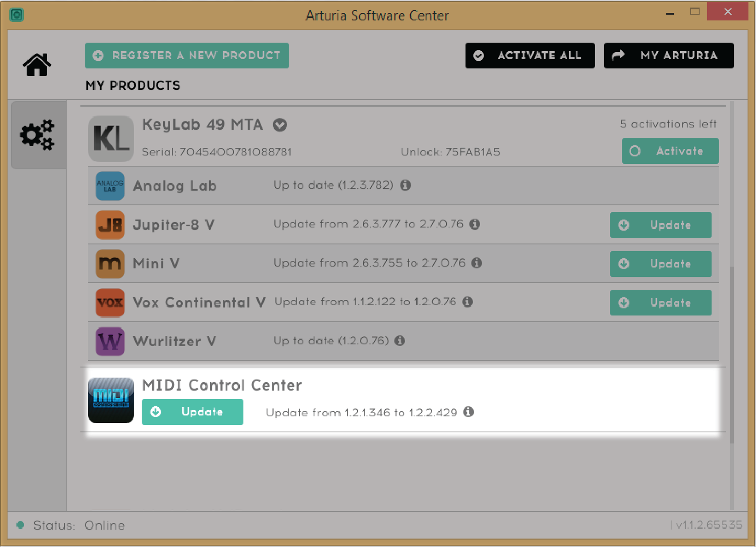The image size is (756, 547).
Task: Click the Wurlitzer V product name
Action: pos(175,341)
